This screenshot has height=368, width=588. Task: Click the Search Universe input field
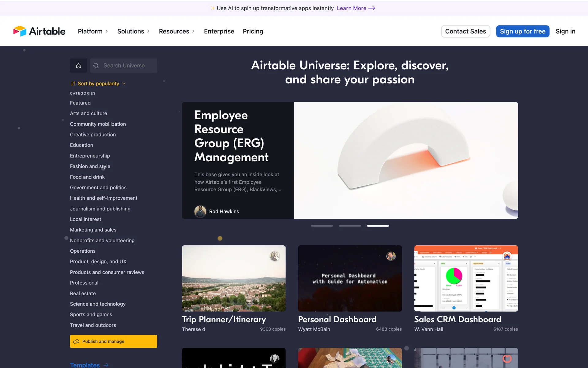click(x=129, y=66)
